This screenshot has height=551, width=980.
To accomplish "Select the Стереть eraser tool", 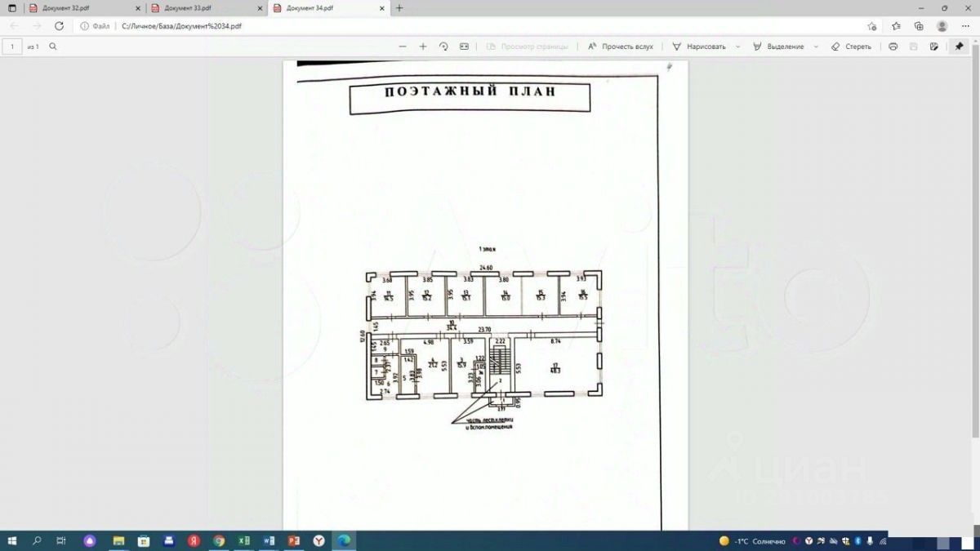I will click(851, 47).
